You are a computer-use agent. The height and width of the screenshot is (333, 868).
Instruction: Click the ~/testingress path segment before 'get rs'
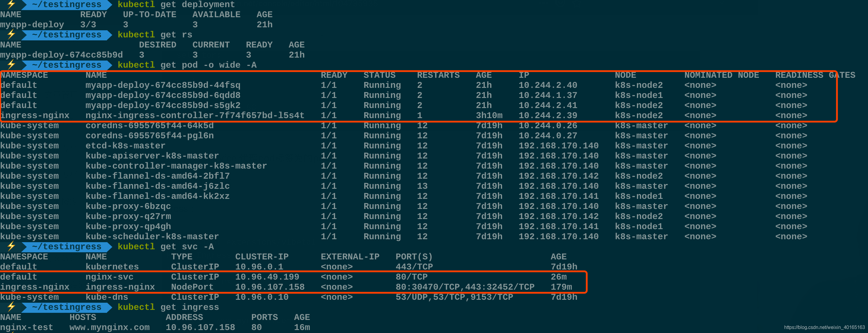(67, 35)
